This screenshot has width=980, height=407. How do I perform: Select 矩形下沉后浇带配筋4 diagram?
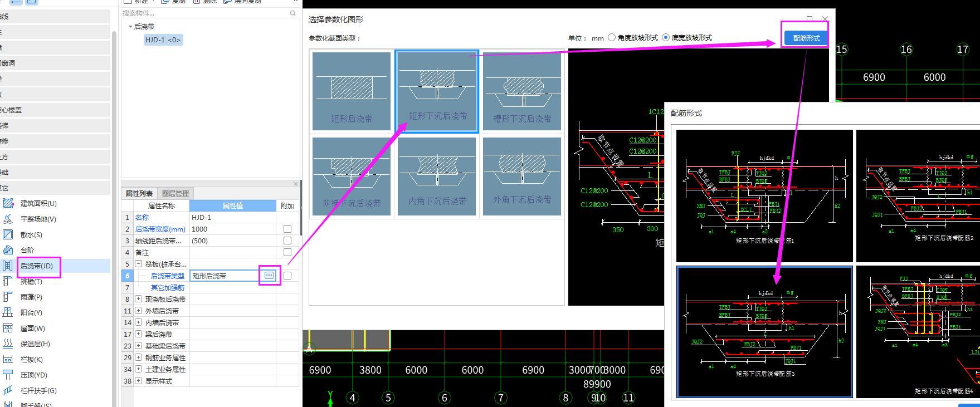tap(918, 332)
